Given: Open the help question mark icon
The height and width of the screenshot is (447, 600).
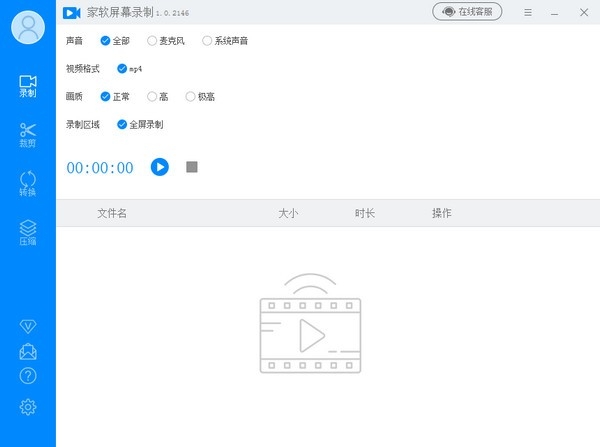Looking at the screenshot, I should pos(28,377).
